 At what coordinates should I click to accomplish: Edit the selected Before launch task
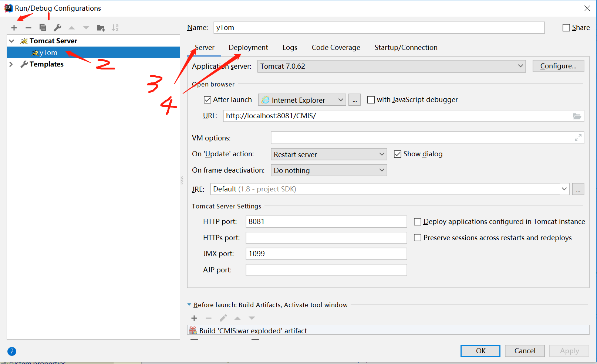point(223,318)
